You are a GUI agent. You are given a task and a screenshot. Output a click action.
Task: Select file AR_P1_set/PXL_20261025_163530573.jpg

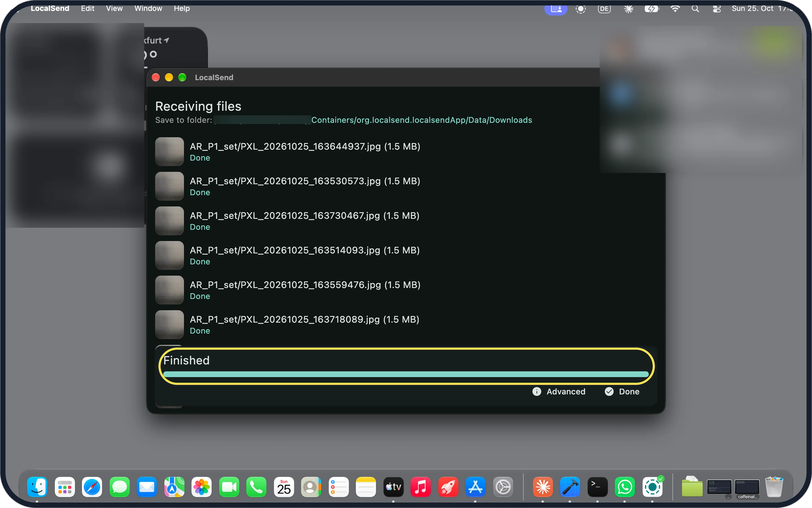(305, 181)
